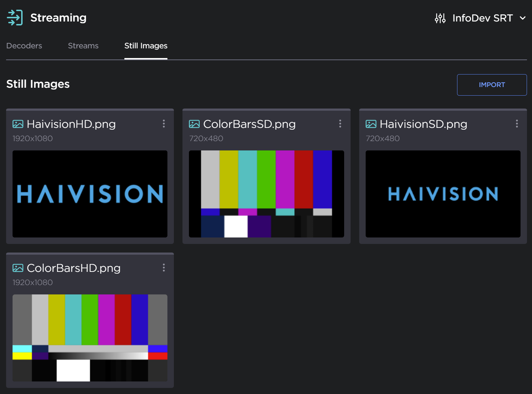The image size is (532, 394).
Task: Click the sliders icon beside InfoDev SRT
Action: (x=440, y=18)
